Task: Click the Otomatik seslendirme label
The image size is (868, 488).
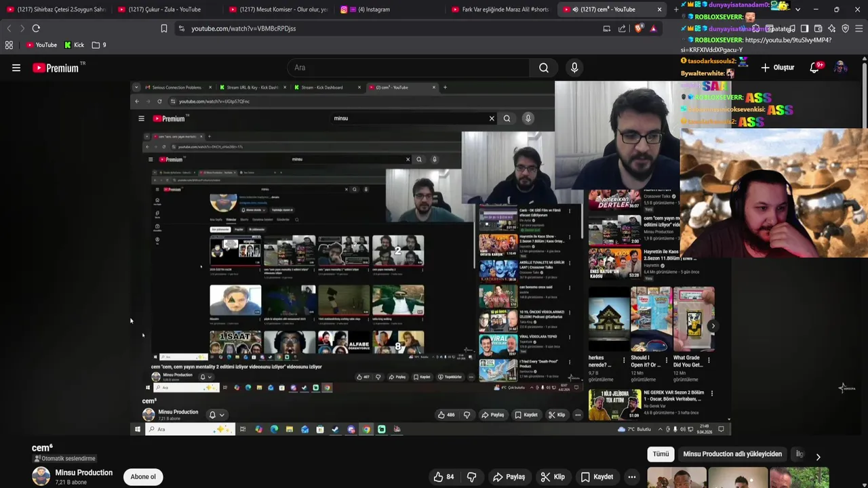Action: tap(64, 459)
